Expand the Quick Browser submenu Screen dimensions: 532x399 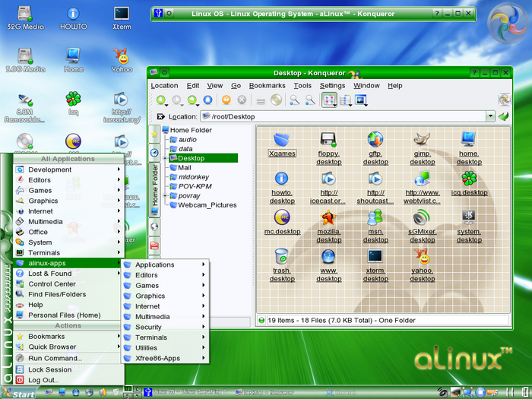click(68, 347)
